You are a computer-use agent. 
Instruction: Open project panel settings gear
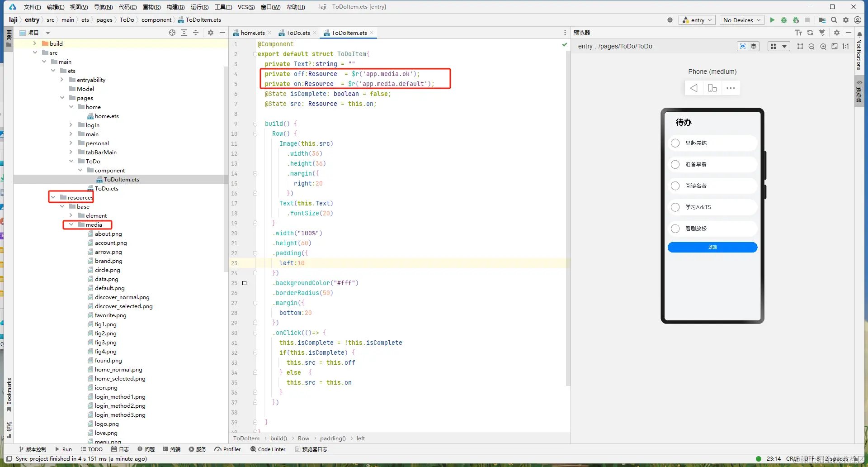pyautogui.click(x=211, y=33)
